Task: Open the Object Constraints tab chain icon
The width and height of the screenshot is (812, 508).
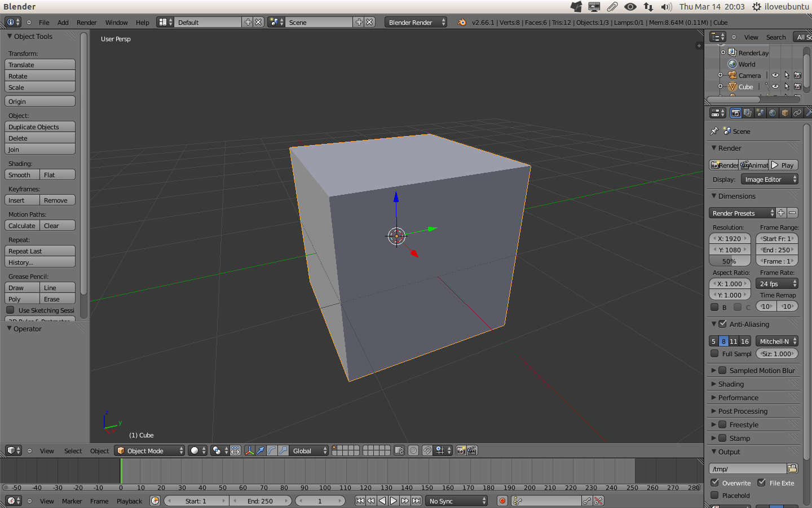Action: [x=797, y=113]
